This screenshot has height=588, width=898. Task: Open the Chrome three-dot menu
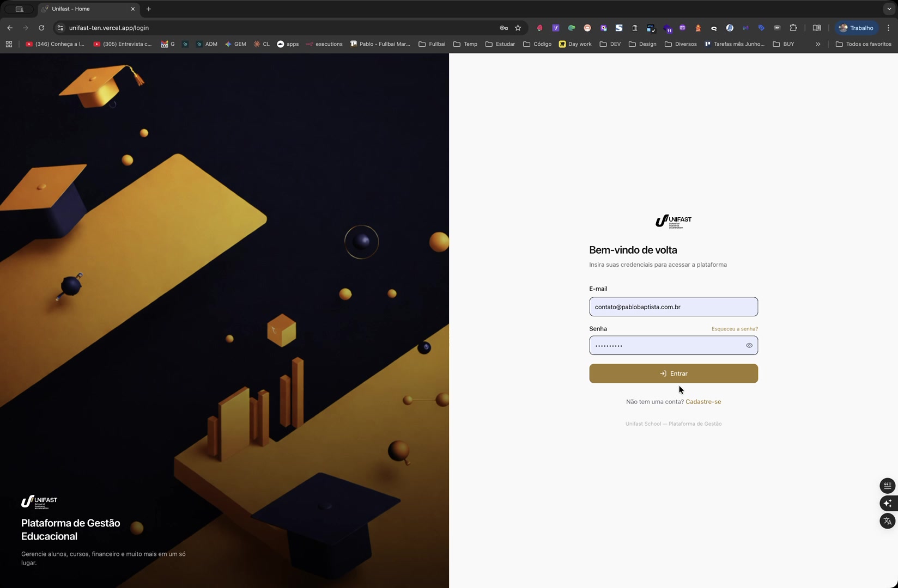pyautogui.click(x=888, y=28)
